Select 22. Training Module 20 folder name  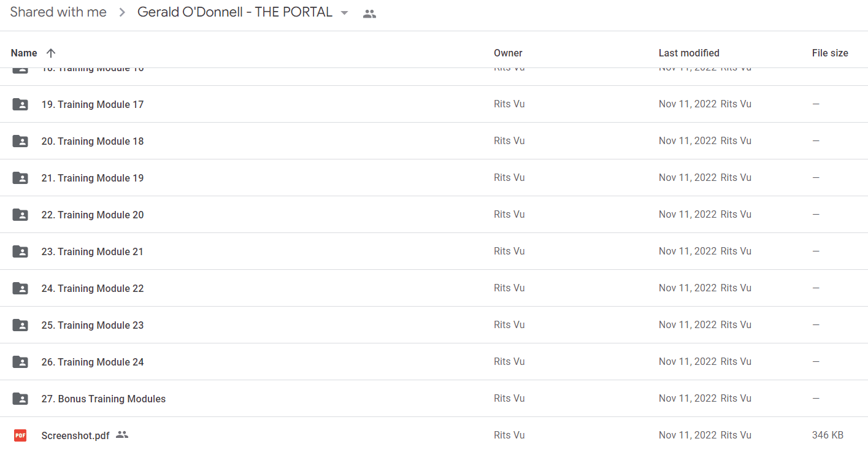pyautogui.click(x=93, y=215)
